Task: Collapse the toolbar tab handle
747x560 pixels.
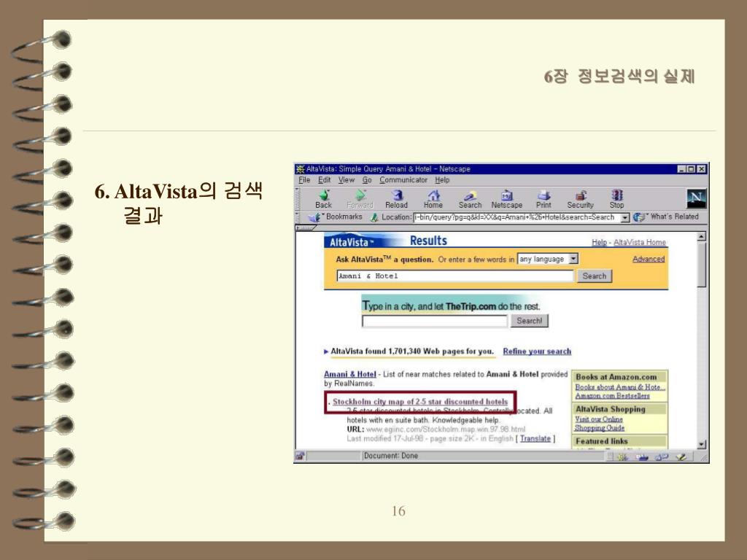Action: pos(306,228)
